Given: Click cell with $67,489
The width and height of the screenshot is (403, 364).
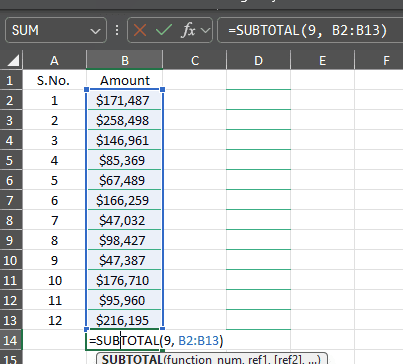Looking at the screenshot, I should 125,180.
